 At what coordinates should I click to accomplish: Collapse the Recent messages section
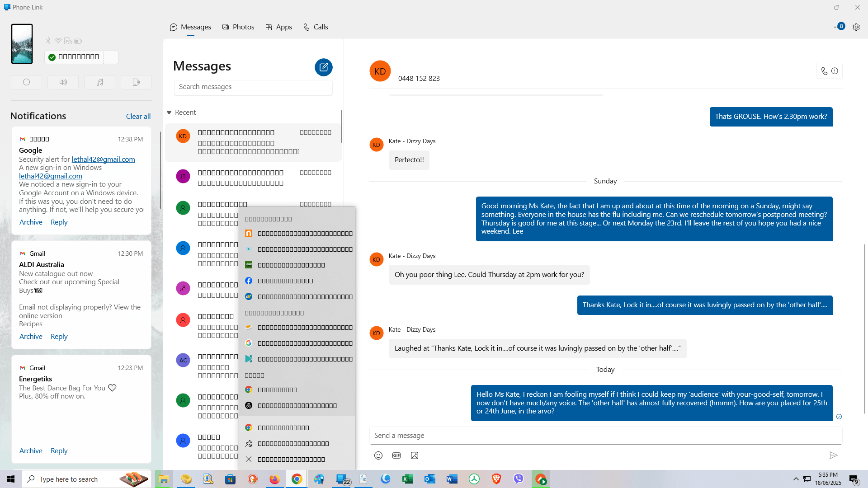pyautogui.click(x=169, y=113)
